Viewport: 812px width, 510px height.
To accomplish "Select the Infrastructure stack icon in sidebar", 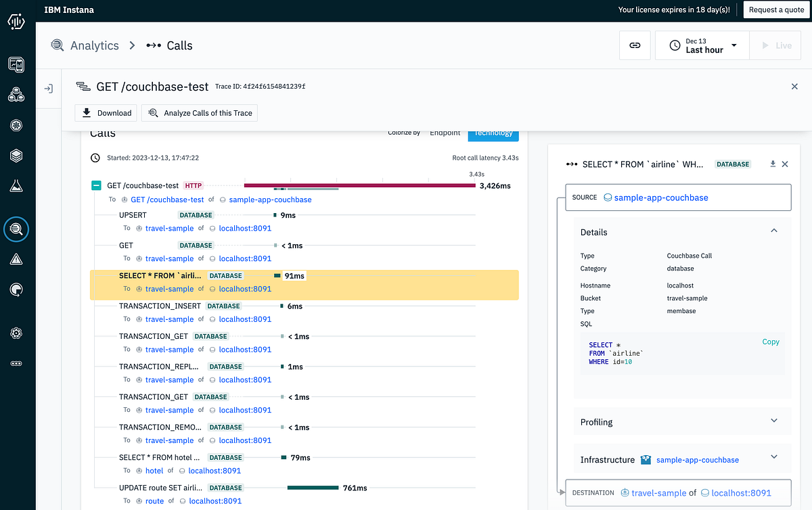I will point(16,155).
